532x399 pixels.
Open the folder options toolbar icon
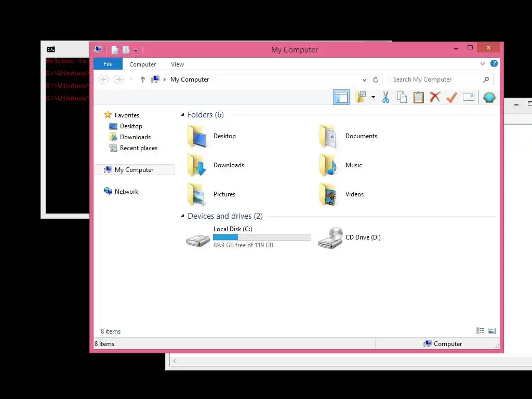(361, 97)
